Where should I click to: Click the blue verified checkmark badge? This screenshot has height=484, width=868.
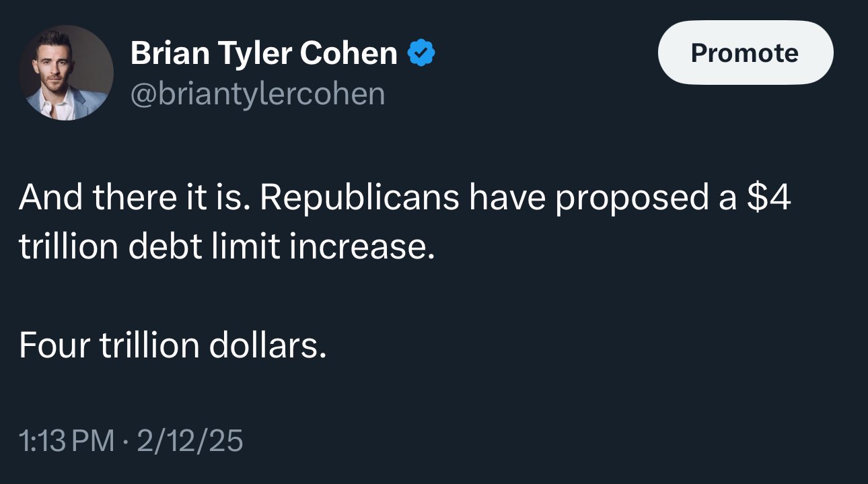coord(422,53)
